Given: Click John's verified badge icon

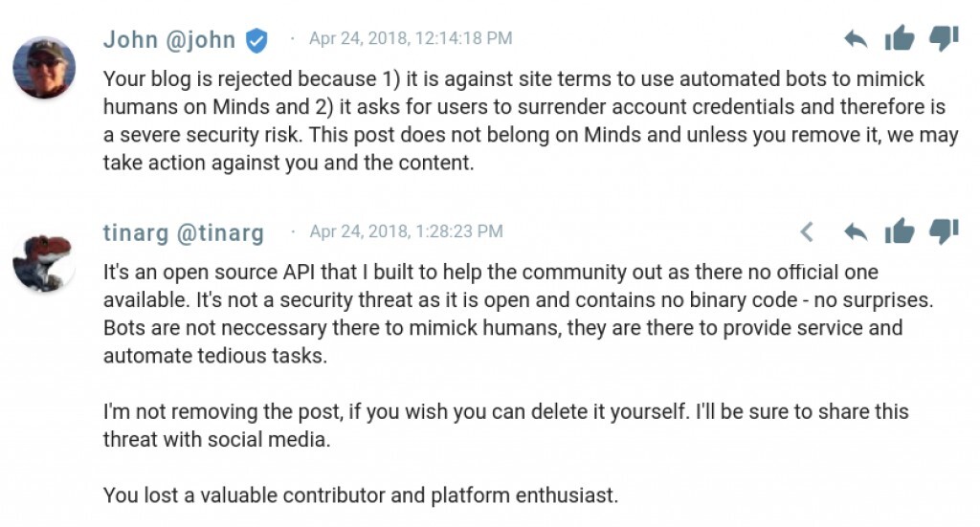Looking at the screenshot, I should point(256,40).
